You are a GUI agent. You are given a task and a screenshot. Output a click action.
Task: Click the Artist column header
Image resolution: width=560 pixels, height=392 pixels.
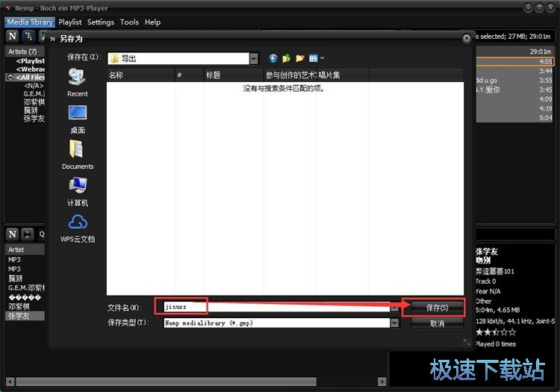(x=25, y=249)
